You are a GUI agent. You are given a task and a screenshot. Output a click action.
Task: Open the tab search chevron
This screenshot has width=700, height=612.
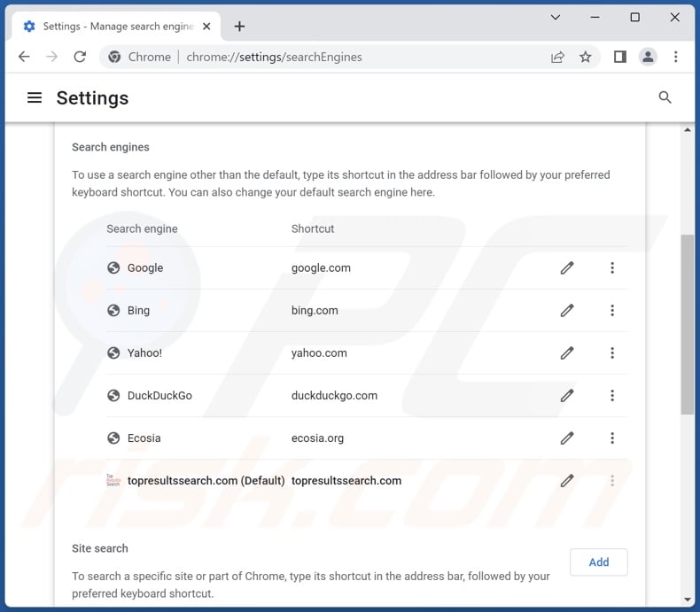click(556, 18)
